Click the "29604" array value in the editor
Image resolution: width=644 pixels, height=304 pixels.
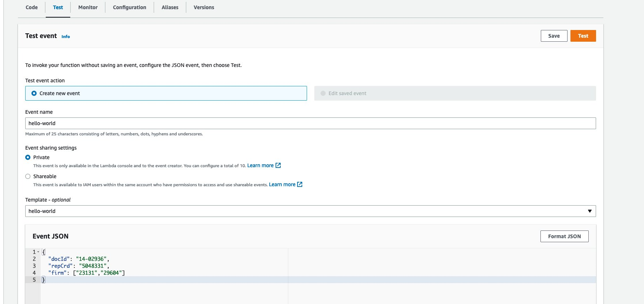click(x=111, y=273)
